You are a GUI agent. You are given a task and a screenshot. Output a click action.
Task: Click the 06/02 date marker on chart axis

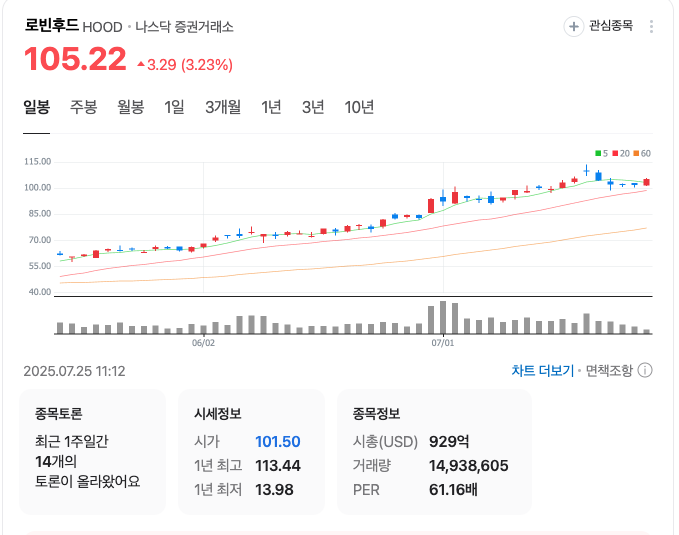(203, 343)
